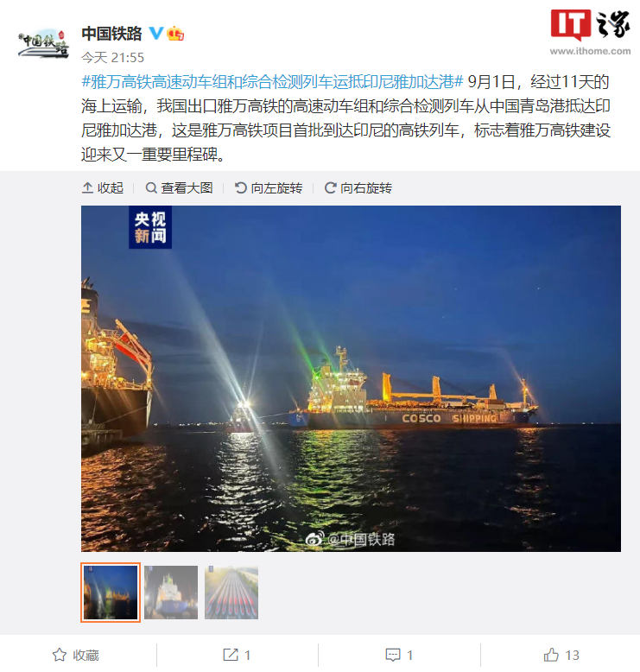The width and height of the screenshot is (640, 672).
Task: Click the 央视新闻 badge on photo
Action: pos(150,227)
